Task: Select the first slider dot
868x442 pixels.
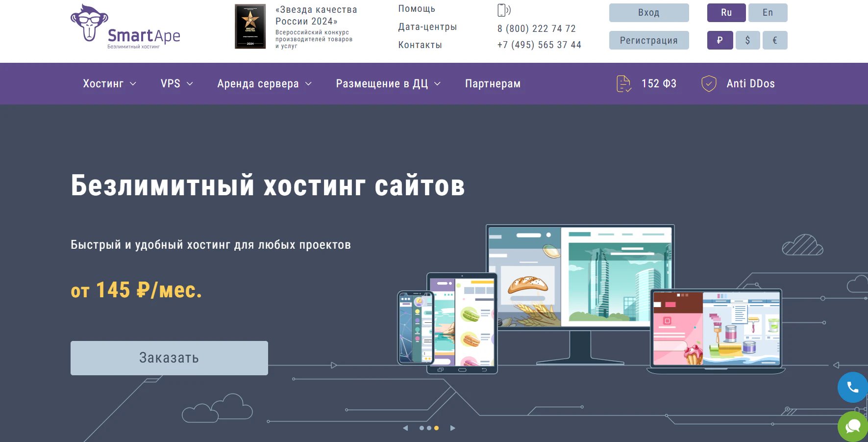Action: (x=422, y=428)
